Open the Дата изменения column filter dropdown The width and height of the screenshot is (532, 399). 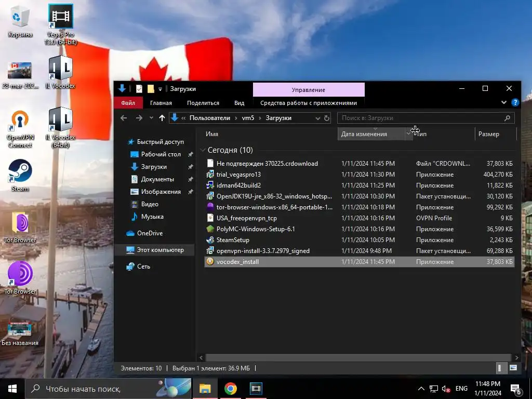coord(408,134)
